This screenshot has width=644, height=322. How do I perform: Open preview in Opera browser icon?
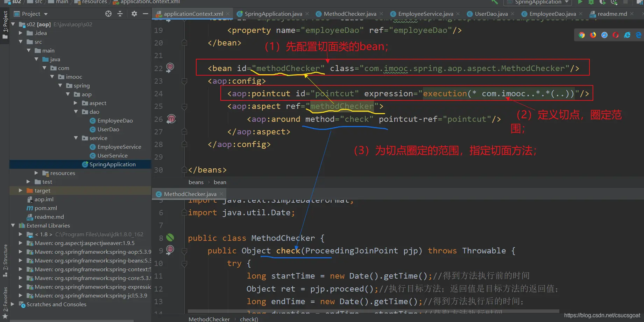616,35
